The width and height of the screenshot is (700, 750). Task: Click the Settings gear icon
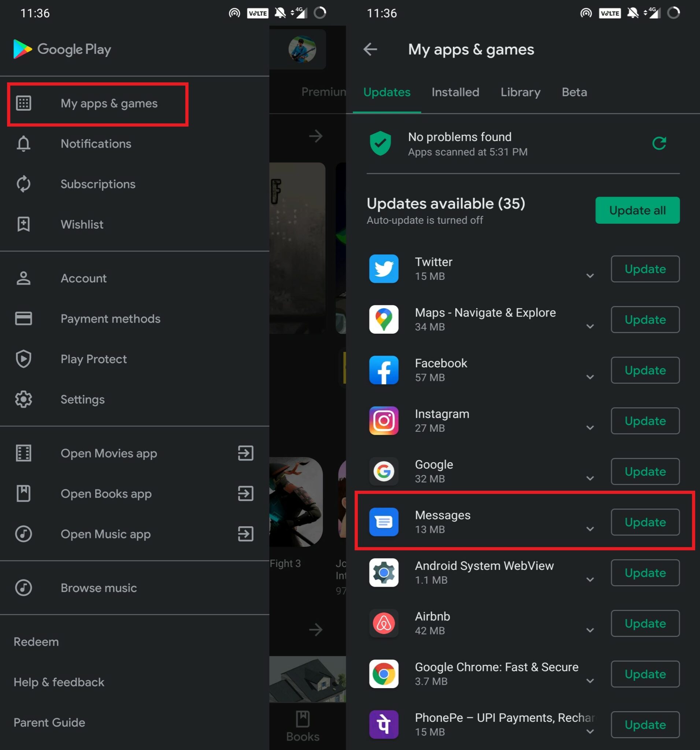tap(23, 400)
